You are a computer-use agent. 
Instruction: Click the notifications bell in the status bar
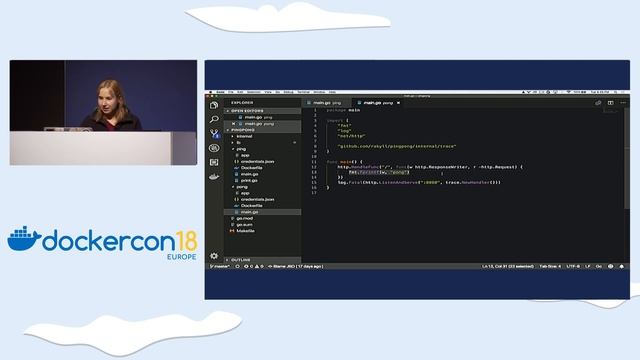[622, 267]
